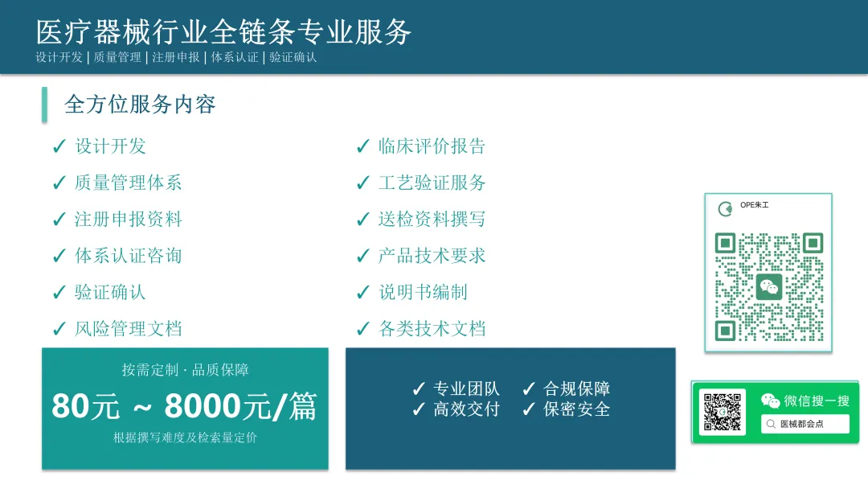This screenshot has width=868, height=489.
Task: Click the large green QR code
Action: tap(769, 286)
